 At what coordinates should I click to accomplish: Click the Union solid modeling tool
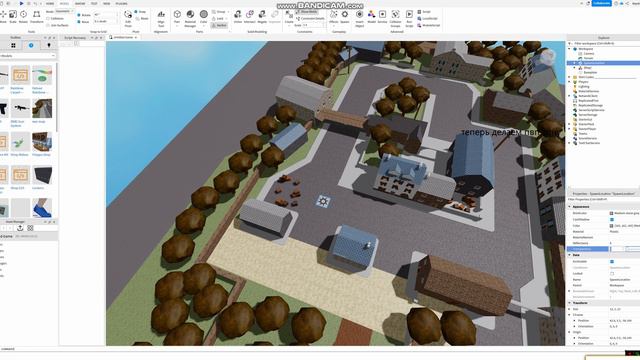(238, 17)
